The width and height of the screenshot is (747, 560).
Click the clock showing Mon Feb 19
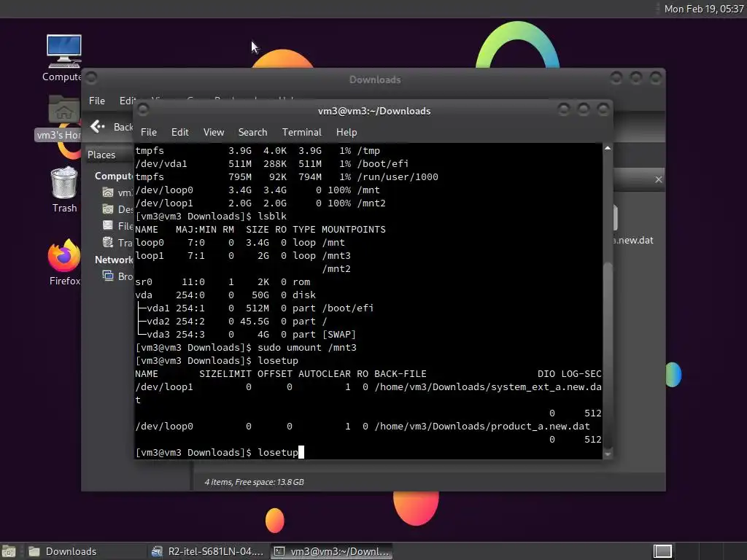(x=704, y=9)
